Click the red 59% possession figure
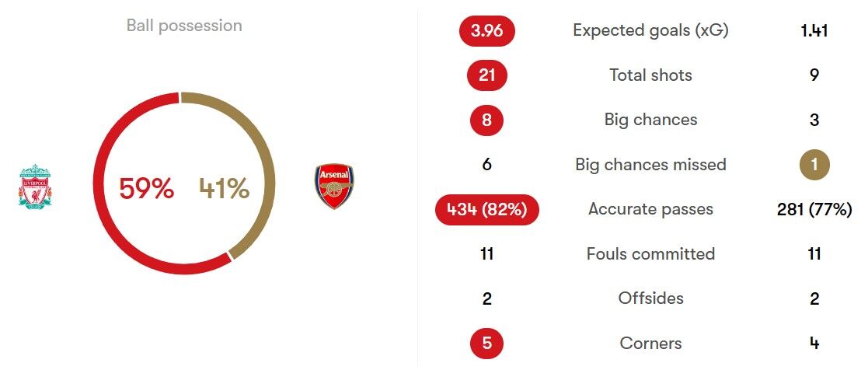 [x=146, y=188]
